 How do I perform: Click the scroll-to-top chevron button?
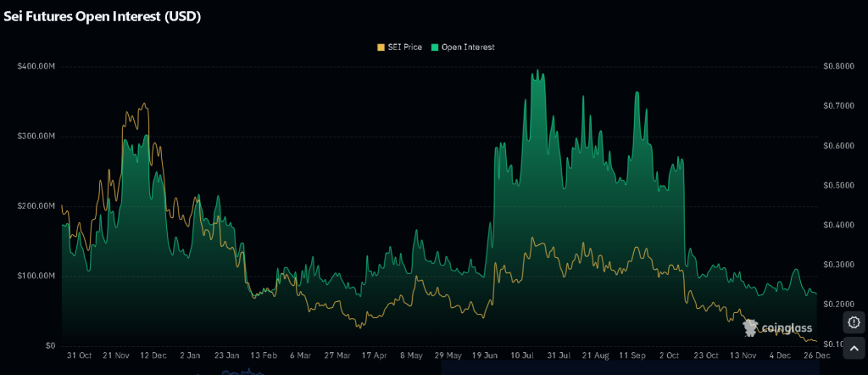point(854,349)
